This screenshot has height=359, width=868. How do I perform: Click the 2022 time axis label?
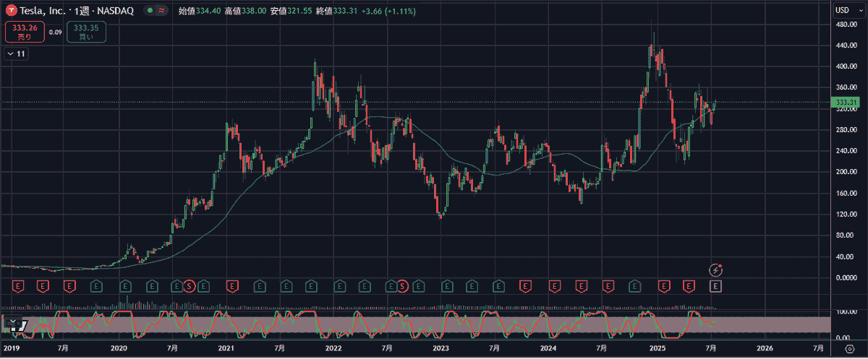[333, 348]
